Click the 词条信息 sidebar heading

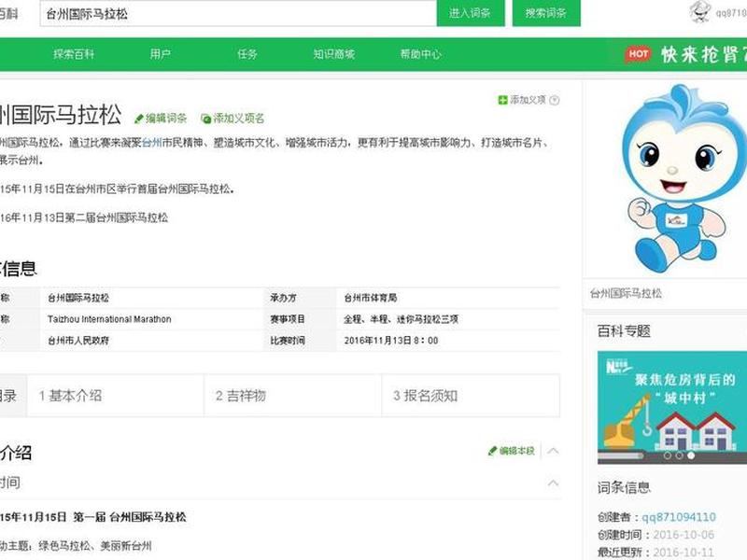(x=624, y=487)
